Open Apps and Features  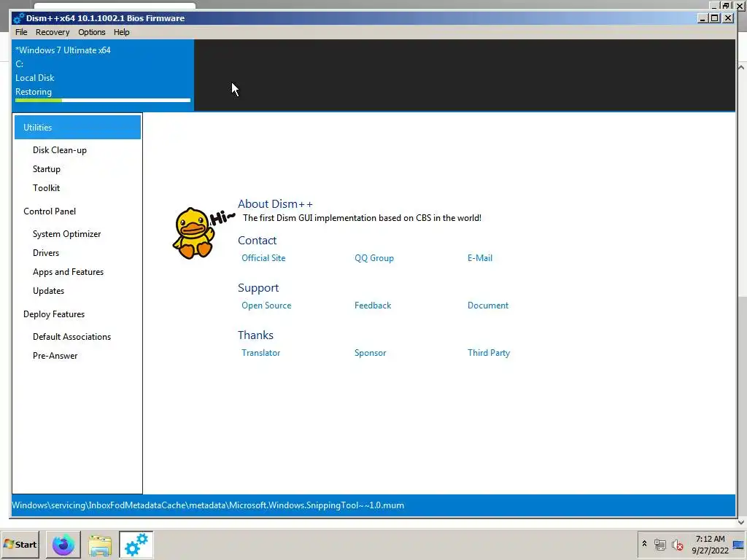point(68,272)
